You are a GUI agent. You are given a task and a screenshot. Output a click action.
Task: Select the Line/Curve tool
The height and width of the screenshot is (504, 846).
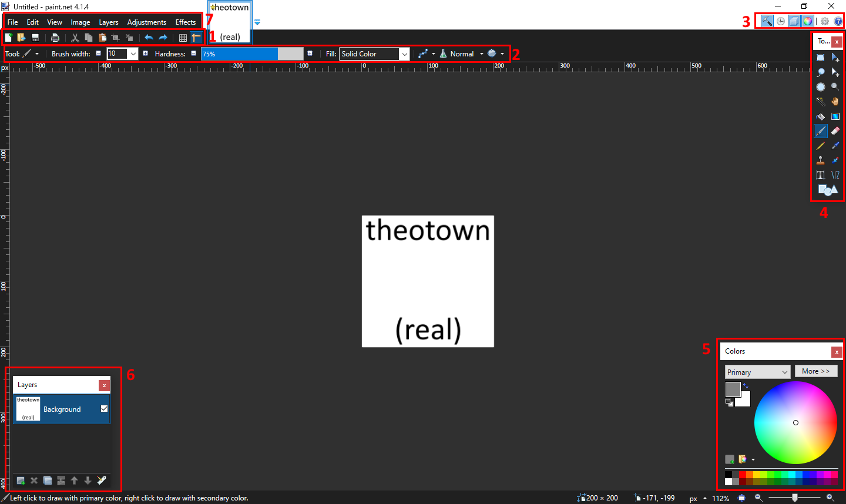tap(835, 175)
